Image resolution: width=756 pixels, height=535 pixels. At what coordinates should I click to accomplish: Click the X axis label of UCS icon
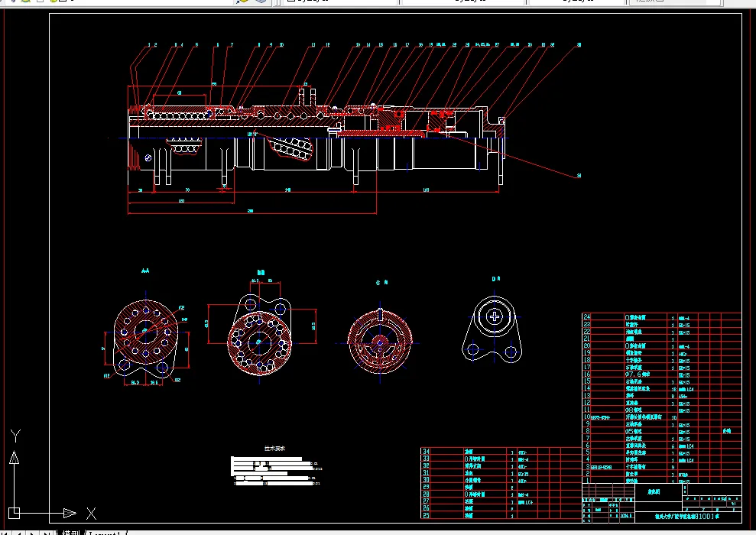coord(91,514)
